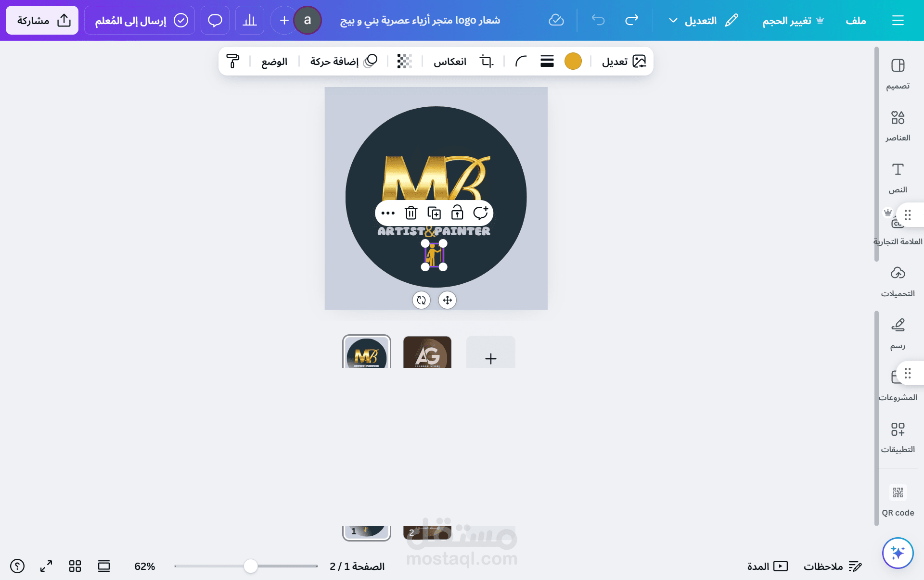Open more options ellipsis on element
Image resolution: width=924 pixels, height=580 pixels.
(x=388, y=213)
